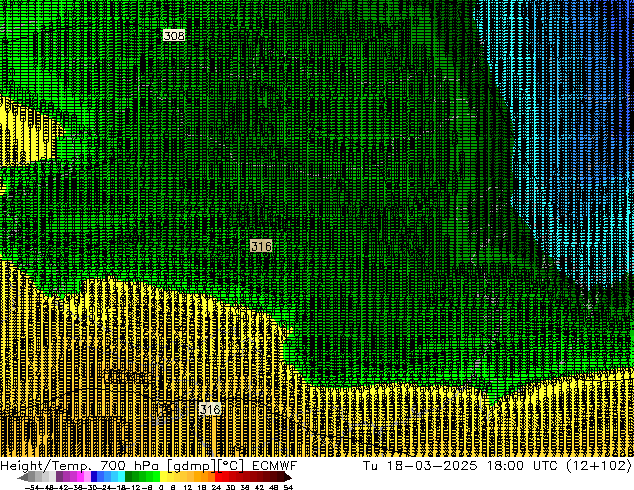This screenshot has width=634, height=490.
Task: Click the [gdmp] unit label
Action: coord(192,466)
